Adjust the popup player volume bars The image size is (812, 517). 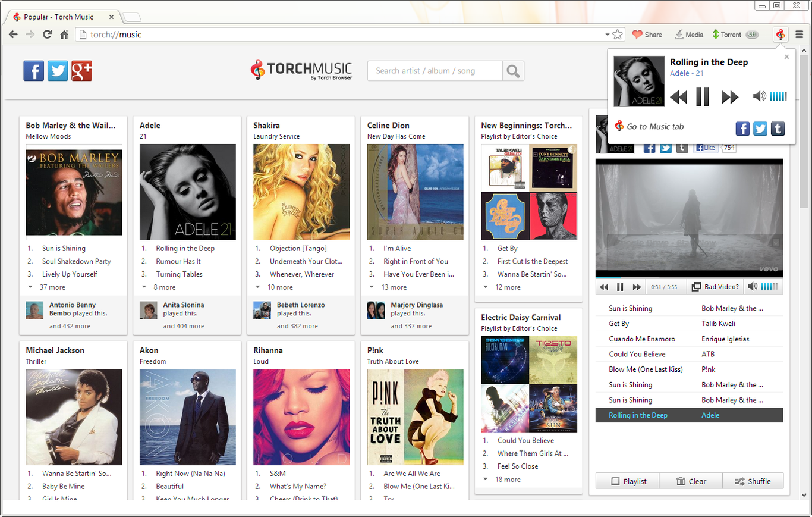[x=778, y=96]
